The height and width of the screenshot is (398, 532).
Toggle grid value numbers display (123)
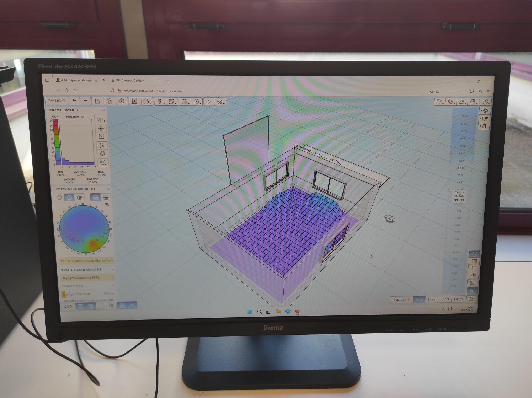point(111,306)
